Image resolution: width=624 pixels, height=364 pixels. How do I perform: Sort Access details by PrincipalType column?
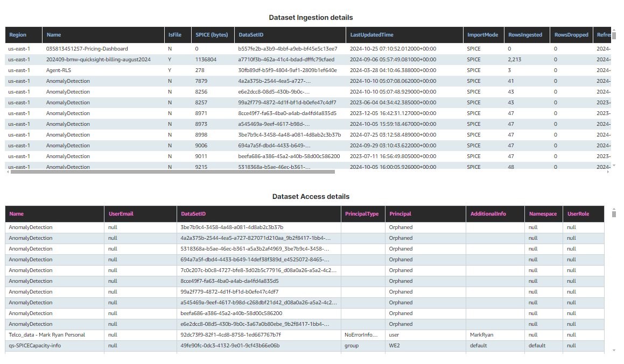tap(362, 213)
